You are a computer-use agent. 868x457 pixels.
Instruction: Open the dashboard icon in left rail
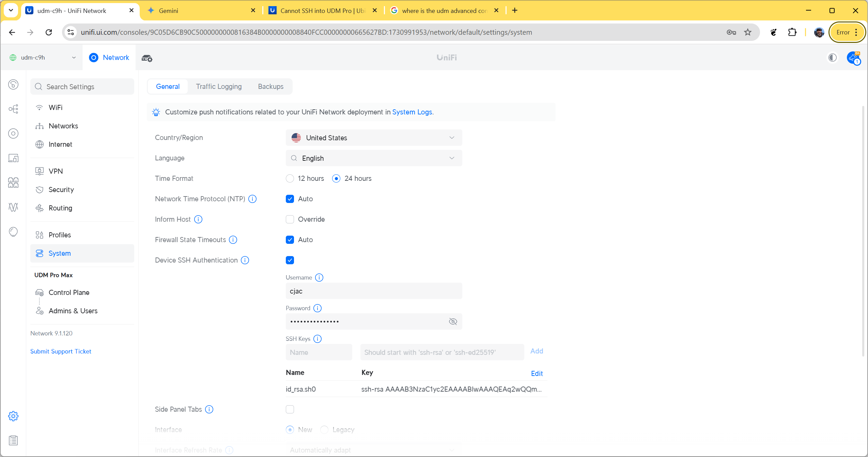[x=13, y=84]
